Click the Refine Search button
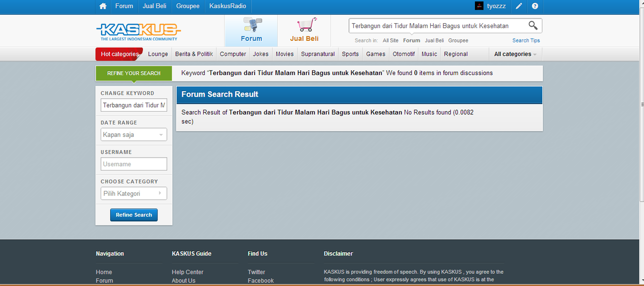This screenshot has height=286, width=644. coord(134,215)
